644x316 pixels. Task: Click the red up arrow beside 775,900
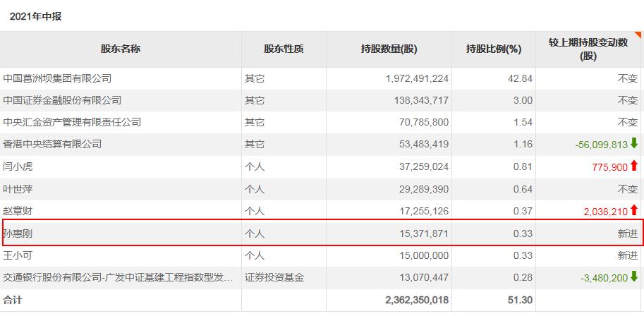pyautogui.click(x=633, y=166)
